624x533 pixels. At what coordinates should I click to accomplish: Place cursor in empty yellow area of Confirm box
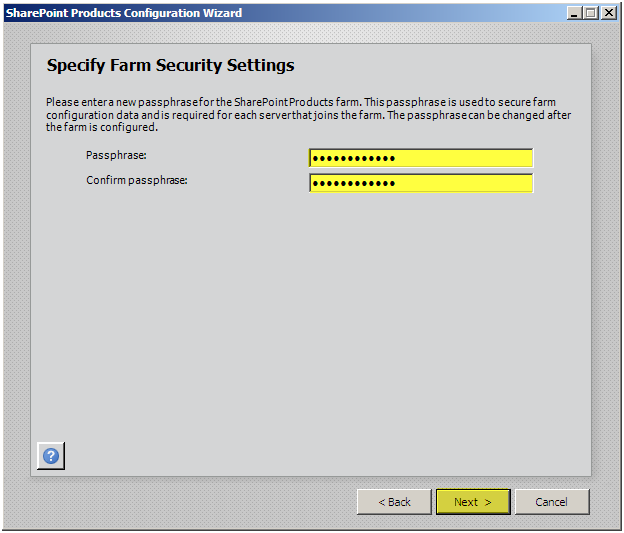click(464, 184)
